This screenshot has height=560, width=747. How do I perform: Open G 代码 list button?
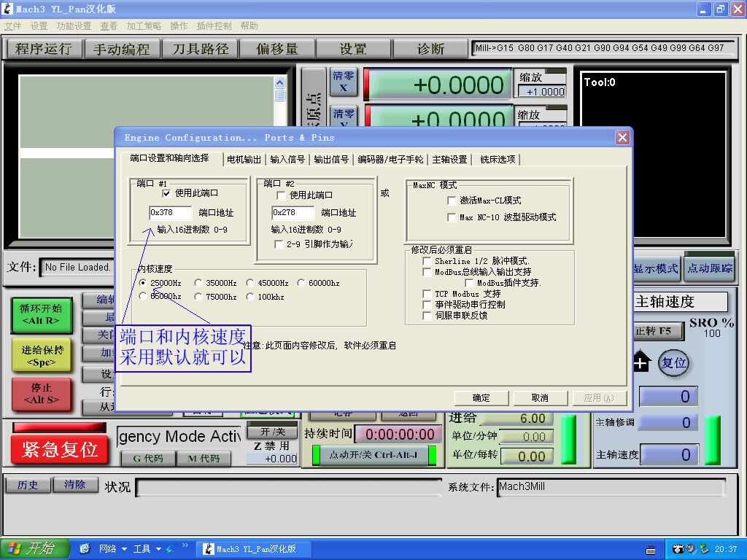click(x=147, y=458)
